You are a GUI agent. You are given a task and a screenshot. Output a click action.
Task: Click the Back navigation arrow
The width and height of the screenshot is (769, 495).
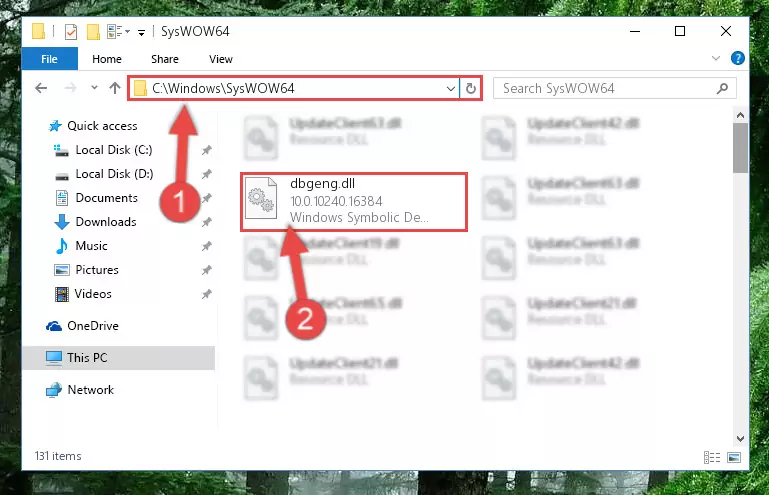pos(41,88)
